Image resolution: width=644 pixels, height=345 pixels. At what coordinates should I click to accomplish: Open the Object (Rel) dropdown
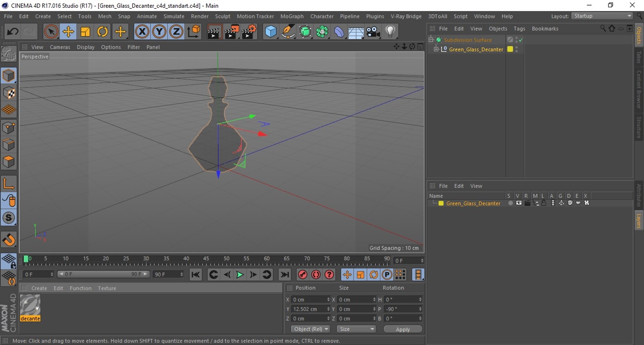pos(311,329)
